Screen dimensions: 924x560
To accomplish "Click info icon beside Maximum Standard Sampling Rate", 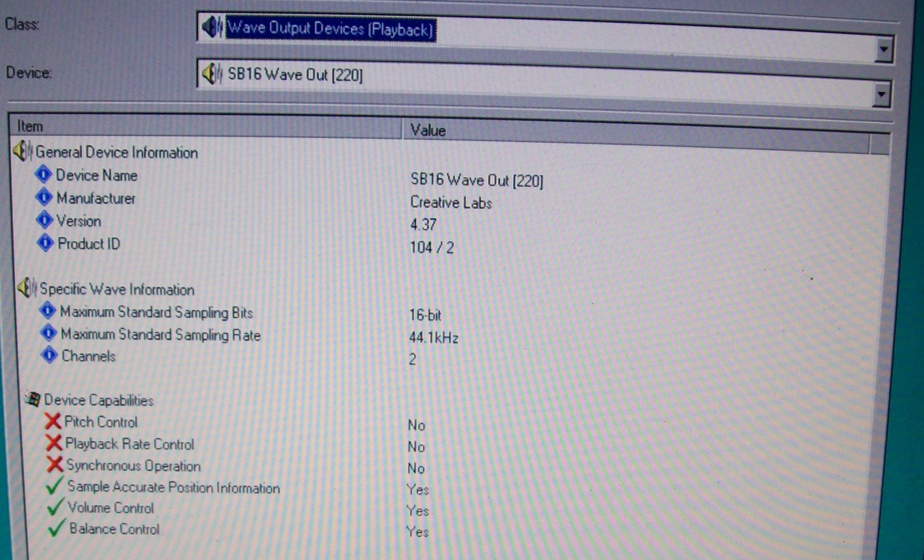I will click(48, 333).
